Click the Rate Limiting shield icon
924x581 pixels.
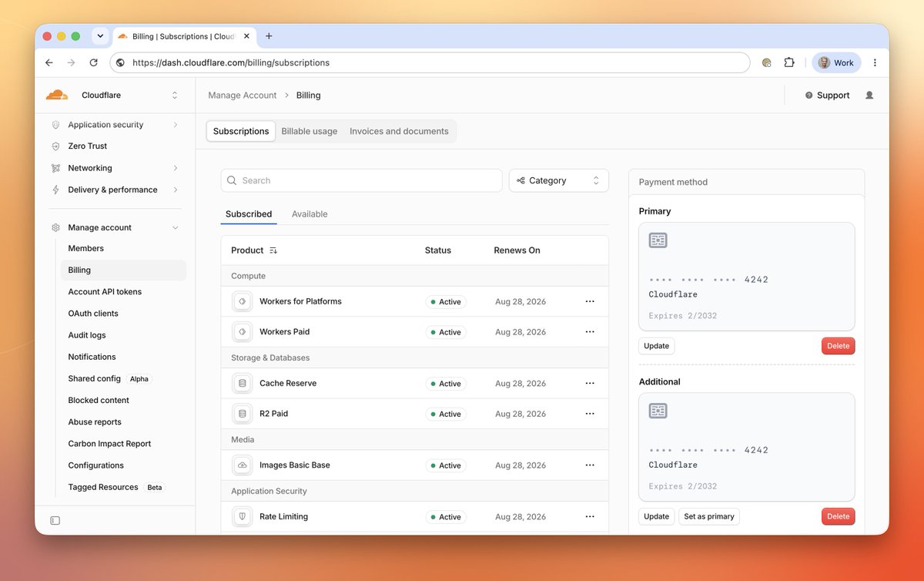pos(243,516)
